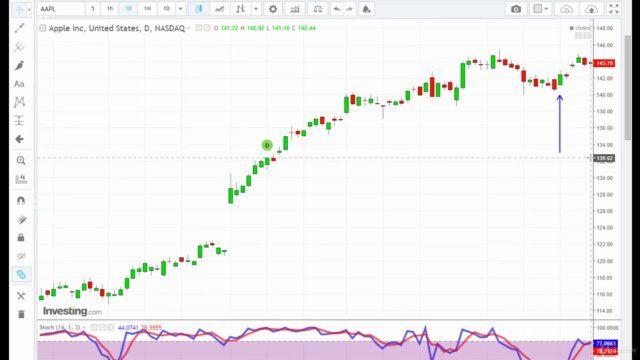Select the 1M interval button

(147, 9)
